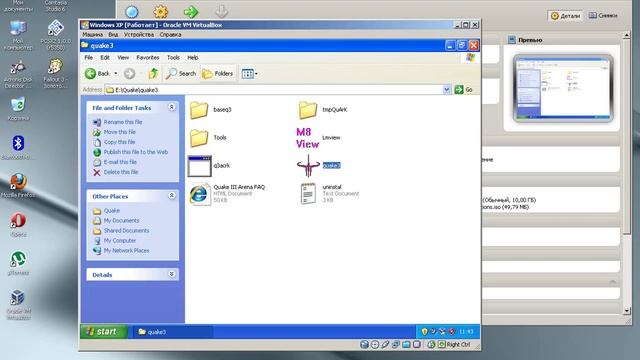The width and height of the screenshot is (640, 360).
Task: Click the XP start button
Action: point(104,331)
